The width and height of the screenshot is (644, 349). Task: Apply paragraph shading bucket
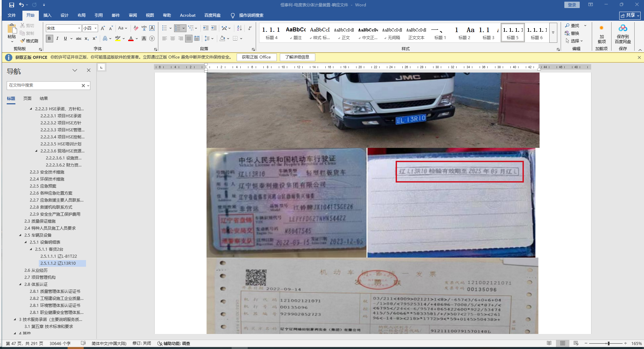[222, 38]
